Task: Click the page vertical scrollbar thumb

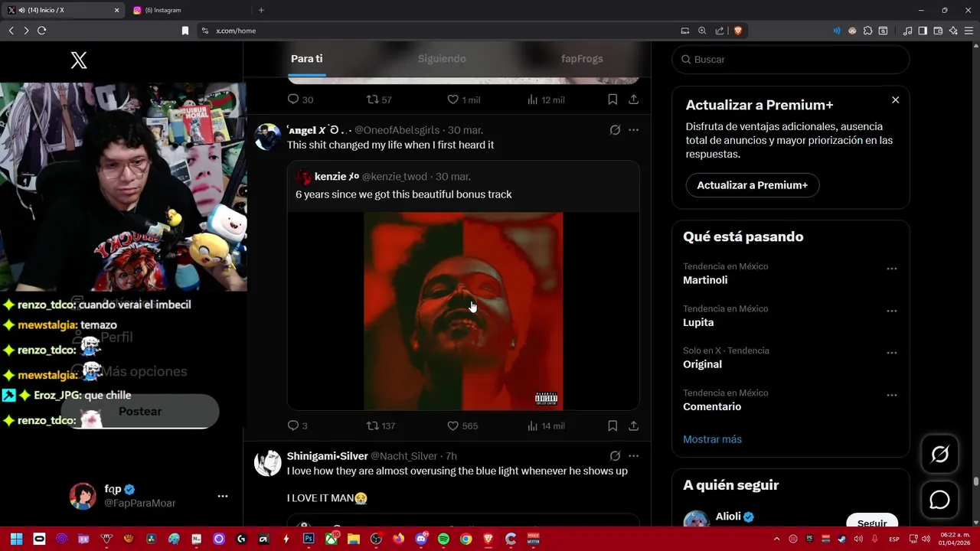Action: coord(975,481)
